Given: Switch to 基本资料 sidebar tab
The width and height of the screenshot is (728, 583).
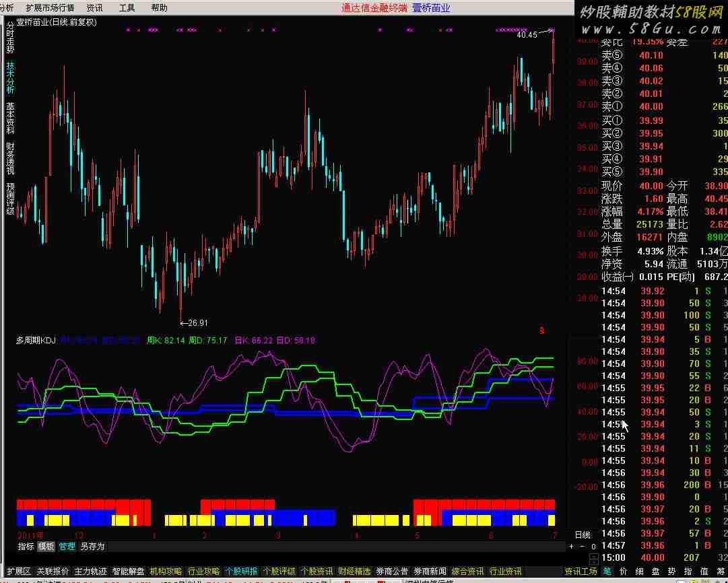Looking at the screenshot, I should pos(10,118).
